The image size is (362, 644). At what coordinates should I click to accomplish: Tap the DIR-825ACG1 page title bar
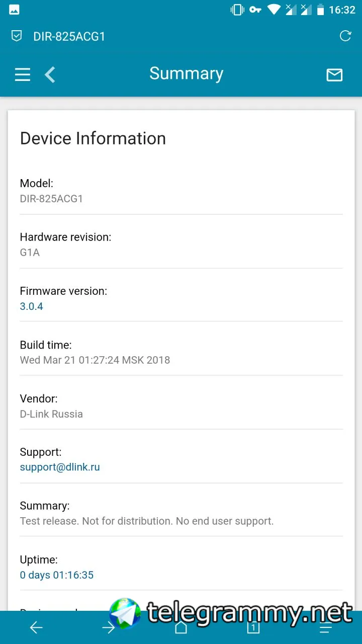(69, 36)
